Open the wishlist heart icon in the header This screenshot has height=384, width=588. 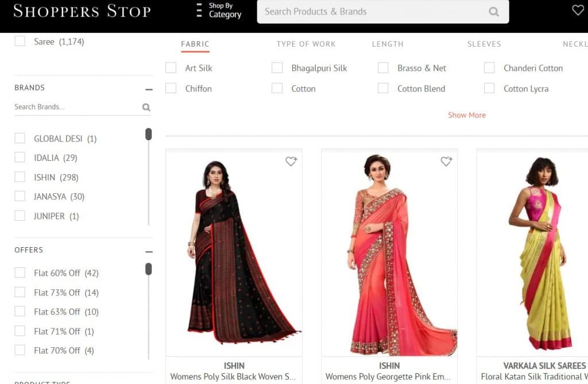(578, 10)
